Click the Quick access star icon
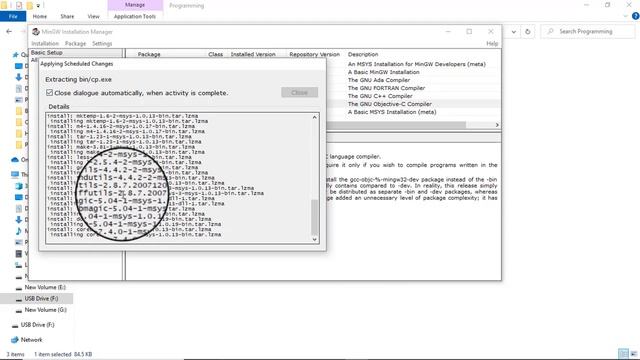This screenshot has width=640, height=360. coord(16,55)
